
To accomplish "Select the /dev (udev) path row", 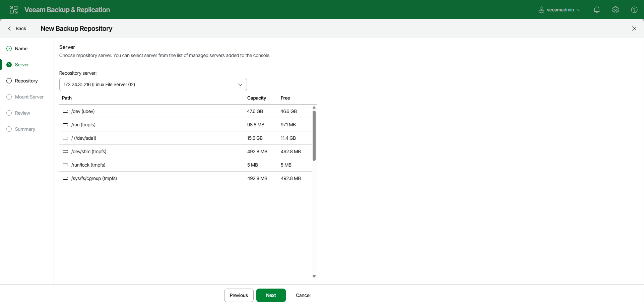I will coord(185,111).
